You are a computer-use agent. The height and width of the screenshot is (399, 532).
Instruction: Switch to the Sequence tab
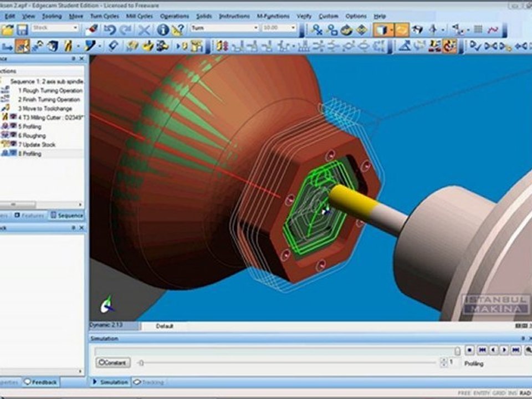point(67,216)
